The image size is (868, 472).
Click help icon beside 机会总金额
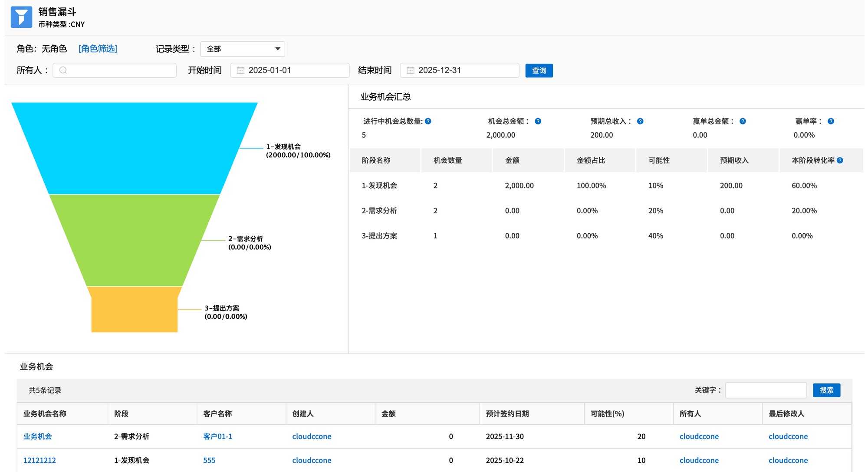click(x=538, y=121)
